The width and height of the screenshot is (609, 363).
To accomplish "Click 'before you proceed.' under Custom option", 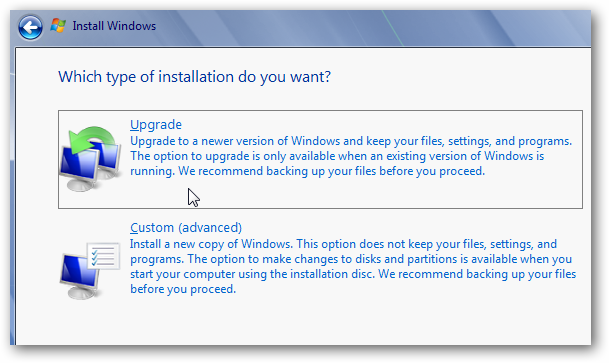I will tap(183, 289).
